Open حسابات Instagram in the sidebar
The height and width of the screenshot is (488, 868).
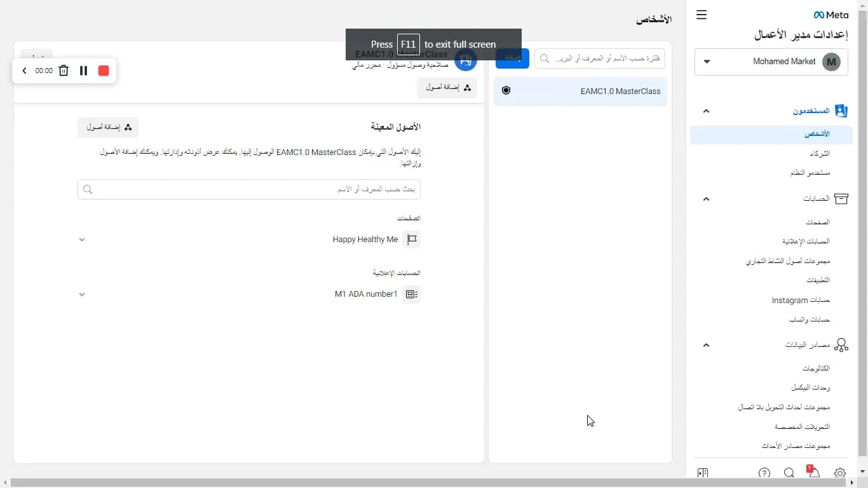(801, 300)
